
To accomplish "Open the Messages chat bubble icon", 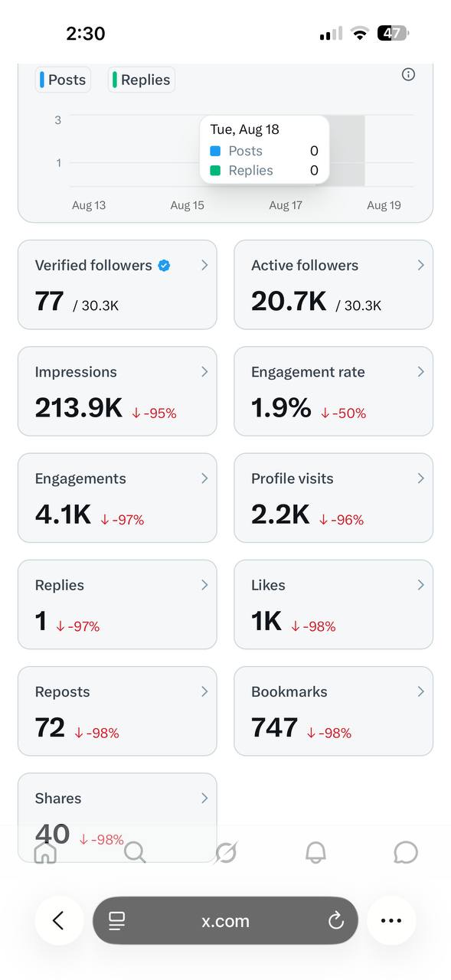I will (x=406, y=852).
